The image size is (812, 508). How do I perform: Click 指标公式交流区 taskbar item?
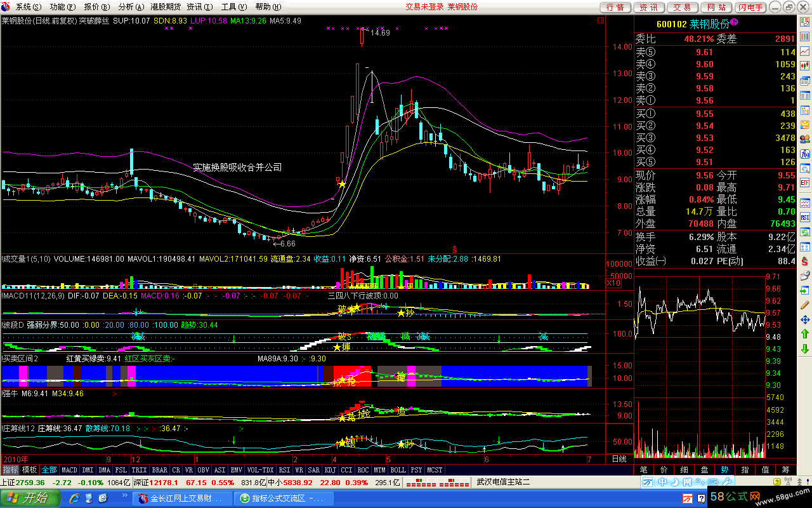pyautogui.click(x=283, y=498)
